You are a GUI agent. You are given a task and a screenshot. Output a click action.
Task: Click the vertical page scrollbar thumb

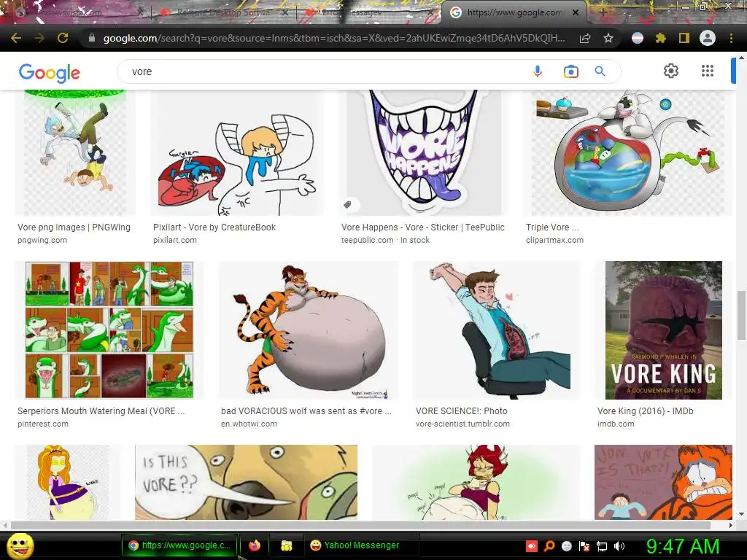pos(741,315)
